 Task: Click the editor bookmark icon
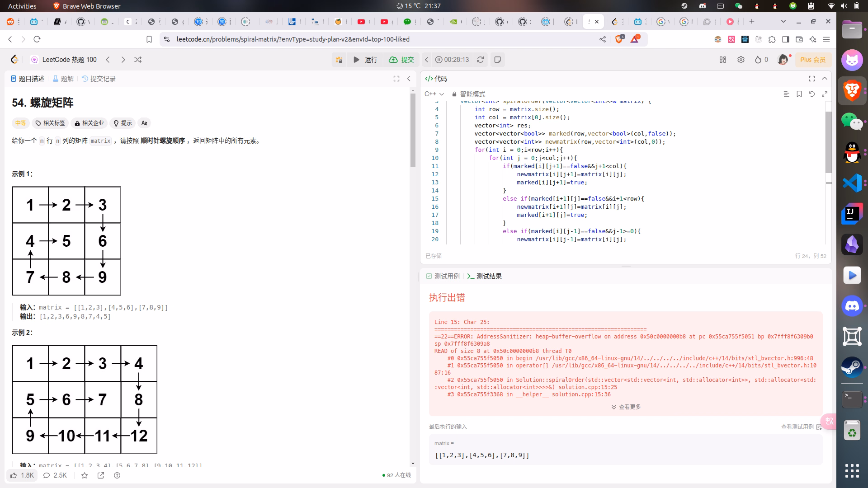pyautogui.click(x=799, y=94)
